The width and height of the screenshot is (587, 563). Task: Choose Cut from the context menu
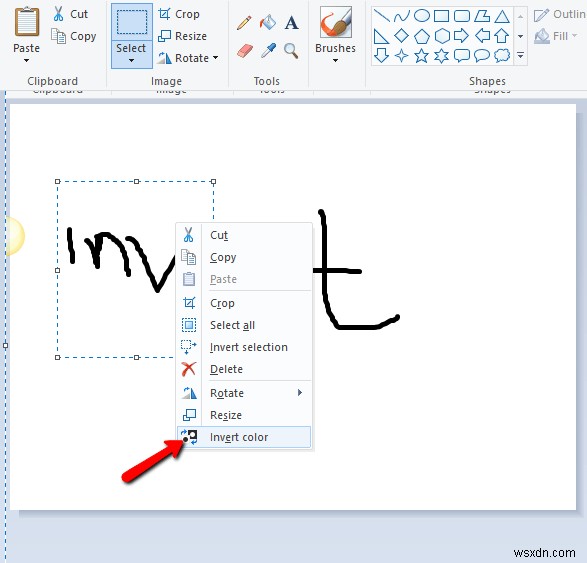click(244, 235)
